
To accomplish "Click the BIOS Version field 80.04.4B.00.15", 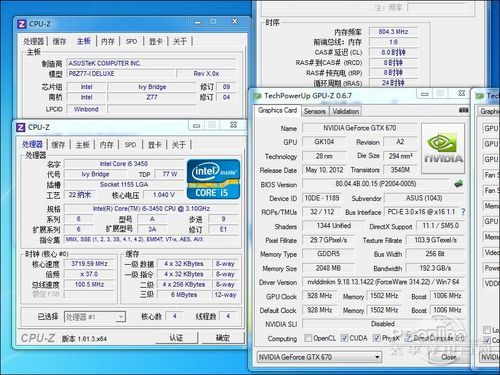I will tap(376, 184).
